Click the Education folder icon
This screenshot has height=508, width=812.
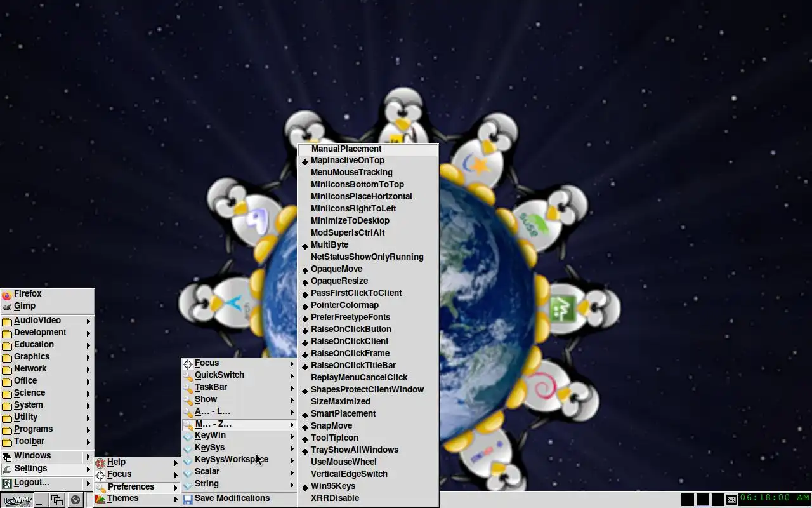(x=7, y=345)
